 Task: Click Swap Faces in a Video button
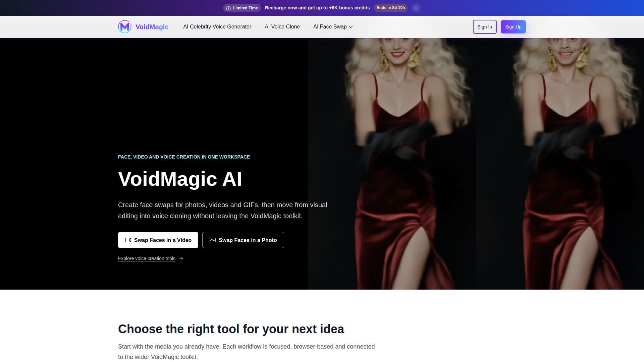click(158, 240)
